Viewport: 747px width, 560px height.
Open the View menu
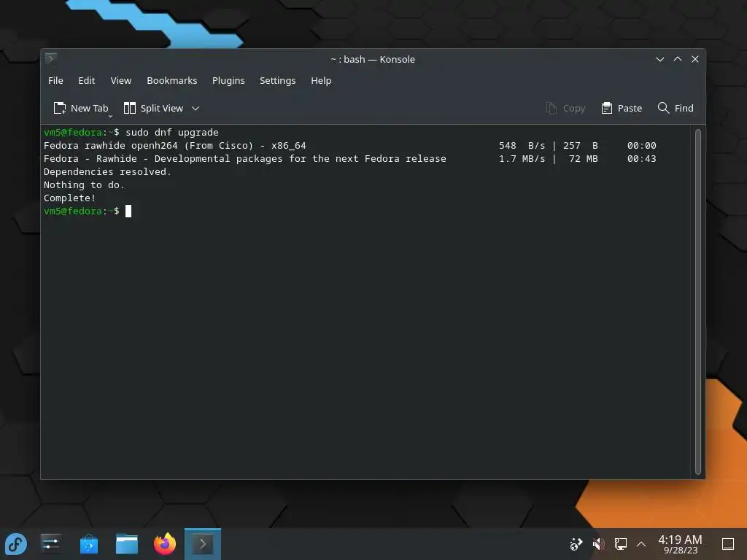[x=120, y=80]
